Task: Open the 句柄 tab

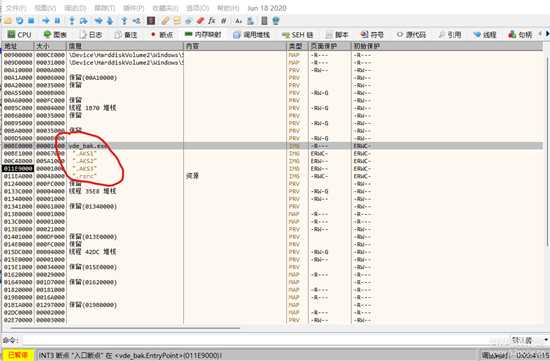Action: click(521, 34)
